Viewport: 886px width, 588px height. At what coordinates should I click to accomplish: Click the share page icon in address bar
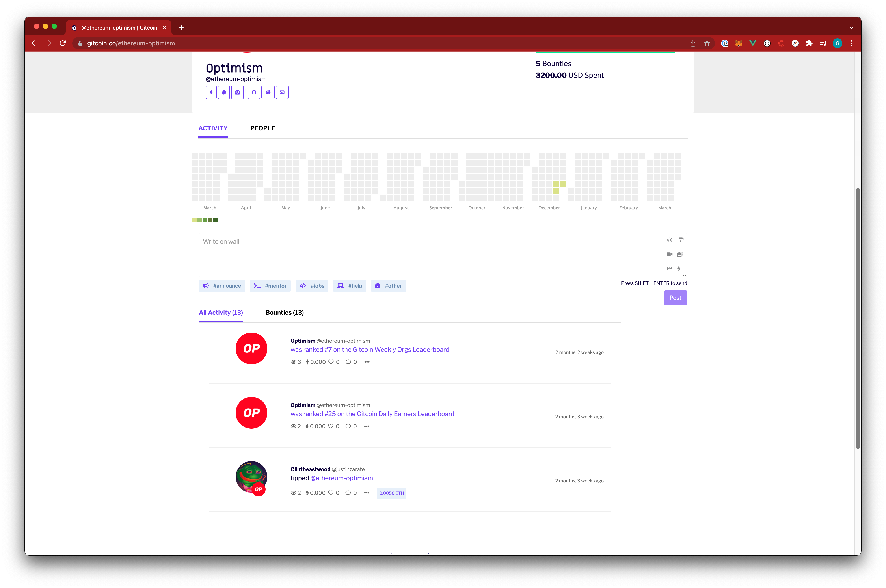(x=693, y=43)
